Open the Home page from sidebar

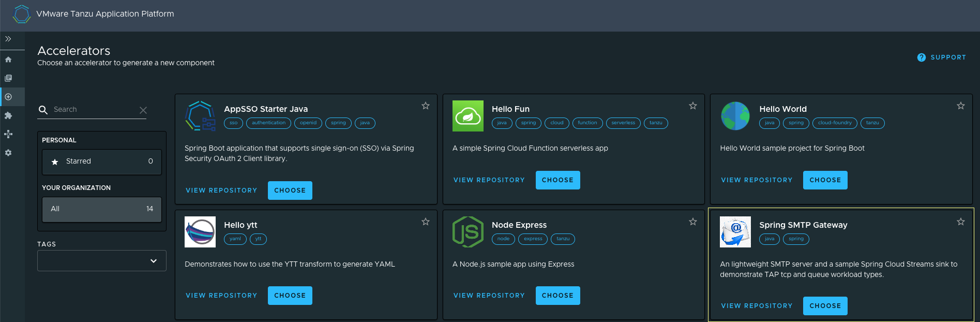(8, 60)
